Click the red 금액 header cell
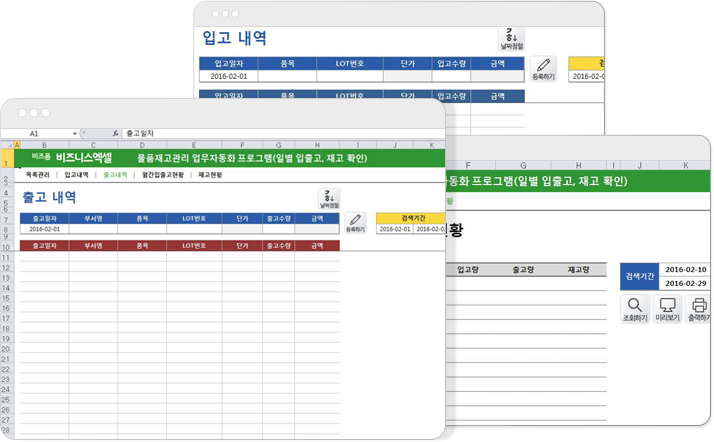 (317, 246)
